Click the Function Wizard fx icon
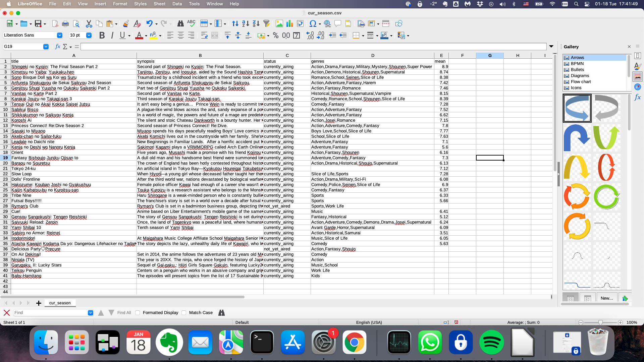This screenshot has height=362, width=644. (x=58, y=47)
